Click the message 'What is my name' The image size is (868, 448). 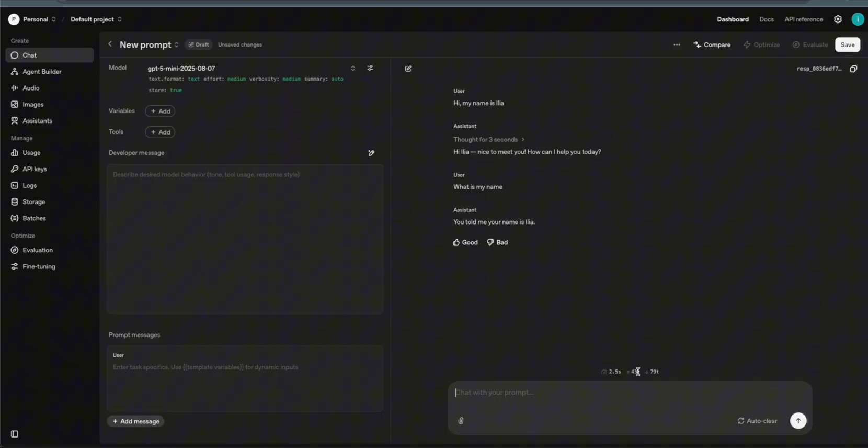[478, 187]
